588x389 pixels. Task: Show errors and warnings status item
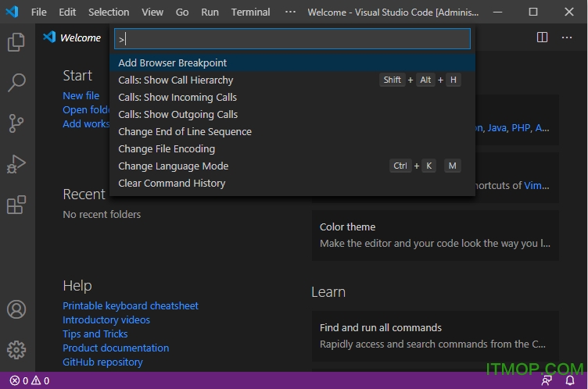pyautogui.click(x=29, y=380)
